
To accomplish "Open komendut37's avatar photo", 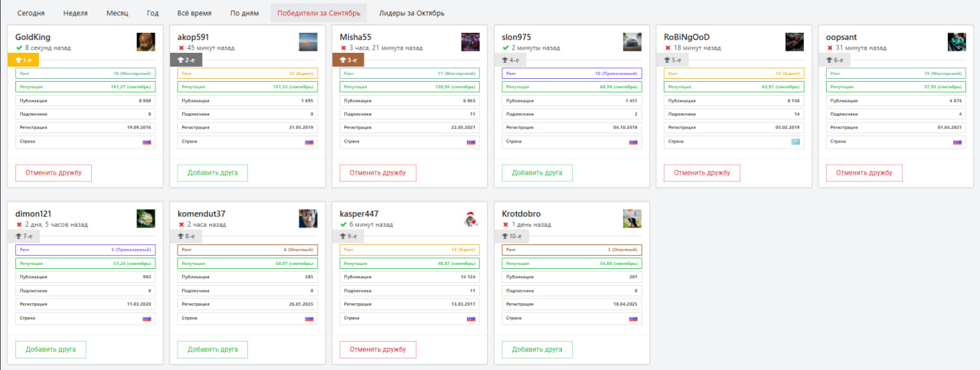I will pyautogui.click(x=308, y=218).
